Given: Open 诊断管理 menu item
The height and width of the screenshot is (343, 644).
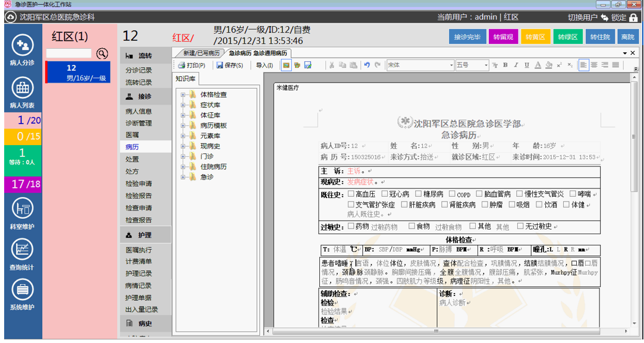Looking at the screenshot, I should coord(139,123).
